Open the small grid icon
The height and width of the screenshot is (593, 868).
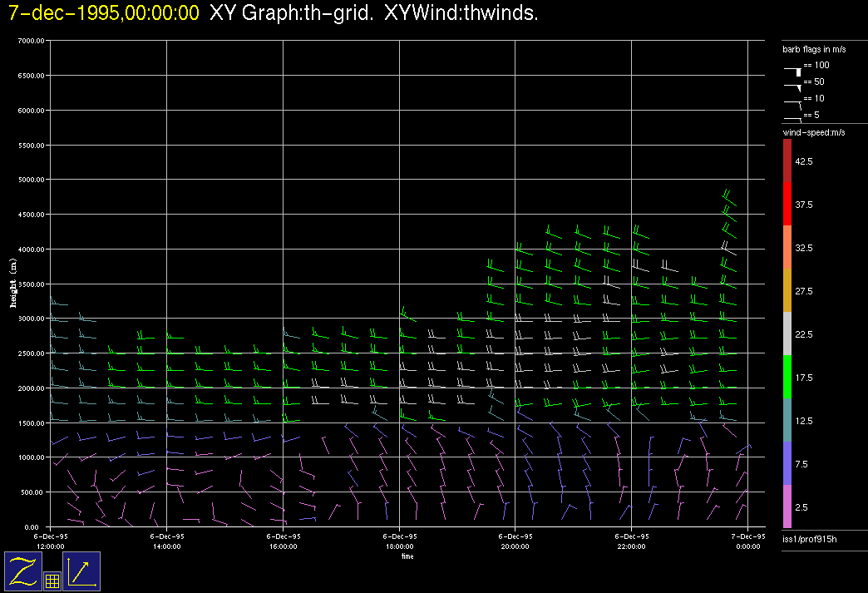coord(52,581)
